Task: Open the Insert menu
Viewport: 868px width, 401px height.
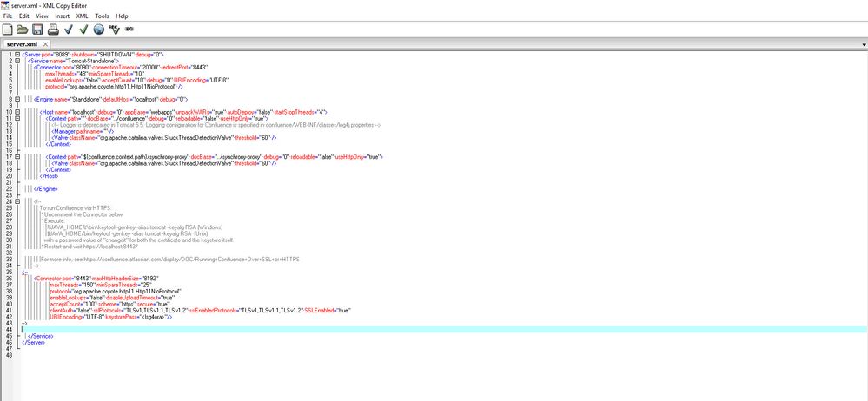Action: click(63, 16)
